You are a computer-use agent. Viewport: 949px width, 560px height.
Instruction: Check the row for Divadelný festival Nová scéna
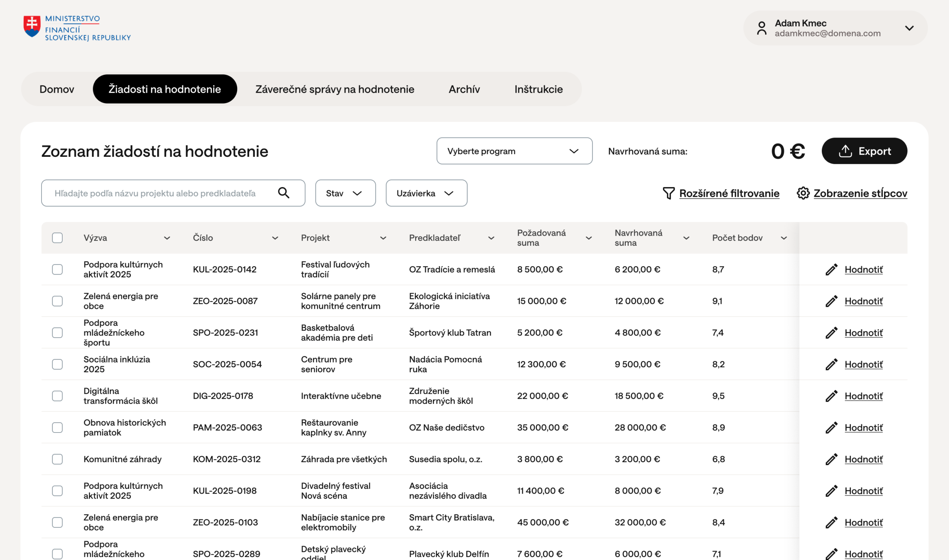coord(57,491)
